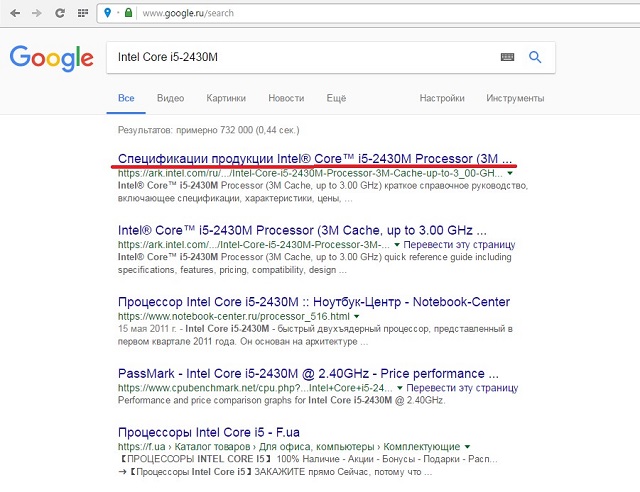Image resolution: width=640 pixels, height=492 pixels.
Task: Go back with browser back arrow
Action: point(15,13)
